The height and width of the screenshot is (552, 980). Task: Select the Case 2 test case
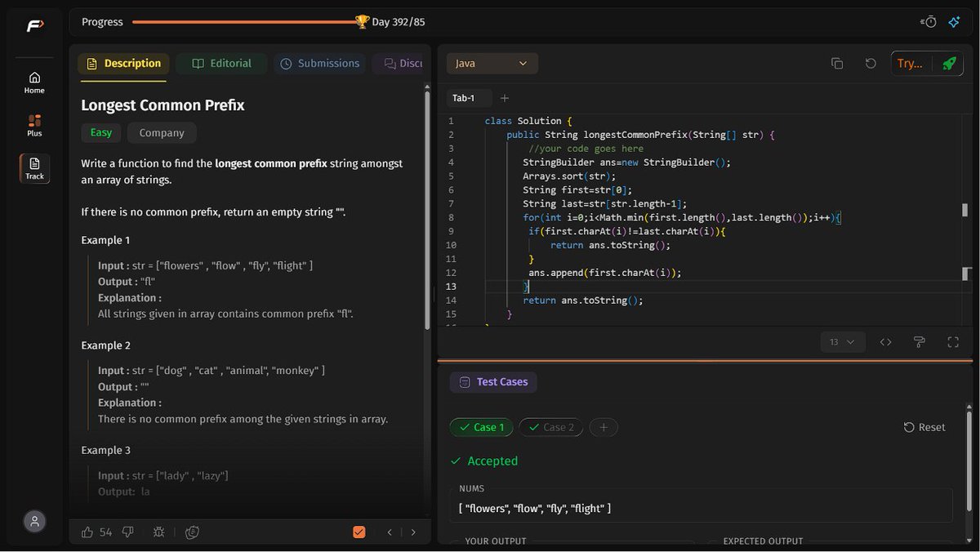551,427
